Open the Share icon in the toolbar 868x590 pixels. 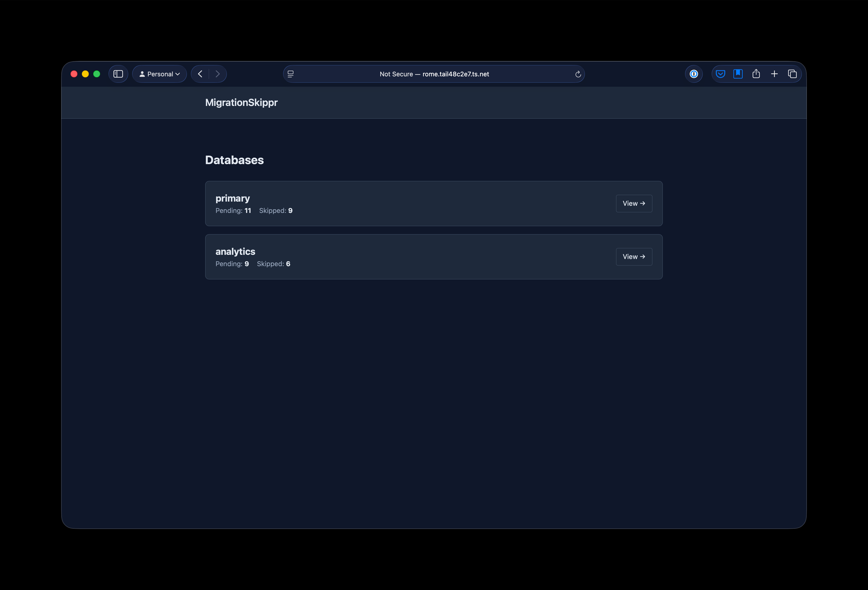click(756, 74)
